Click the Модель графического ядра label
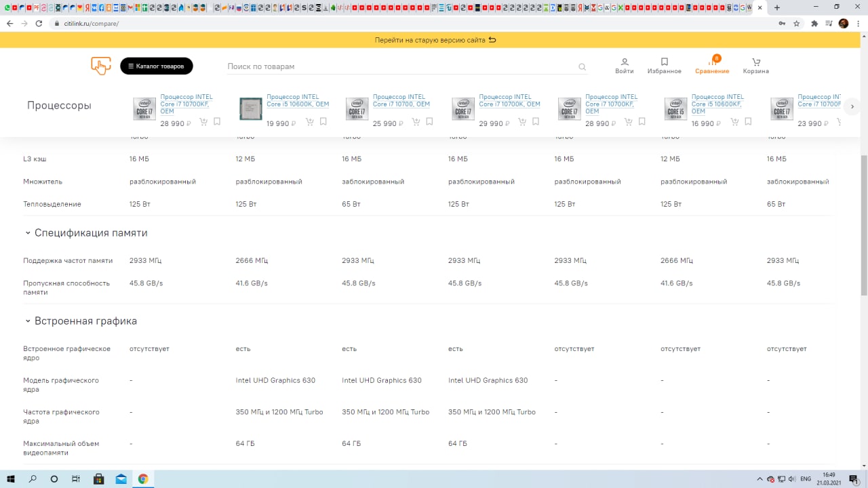Image resolution: width=868 pixels, height=488 pixels. pos(61,385)
